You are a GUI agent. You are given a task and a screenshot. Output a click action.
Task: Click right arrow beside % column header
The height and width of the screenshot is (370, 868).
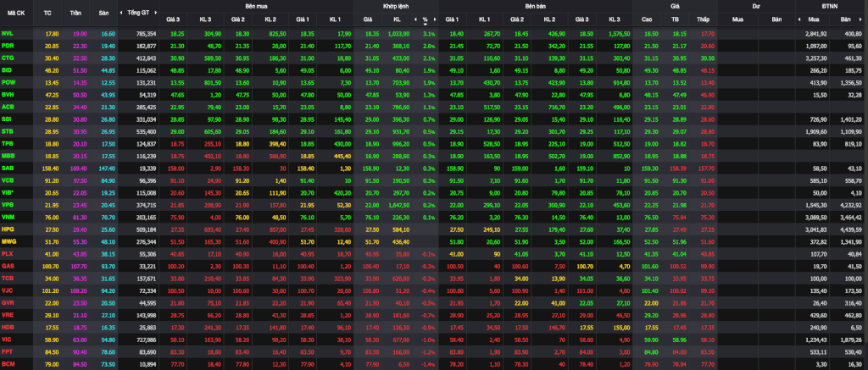[435, 19]
